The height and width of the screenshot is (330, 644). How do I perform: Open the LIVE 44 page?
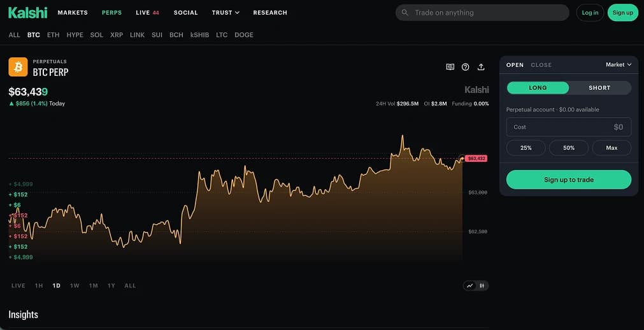pyautogui.click(x=147, y=13)
